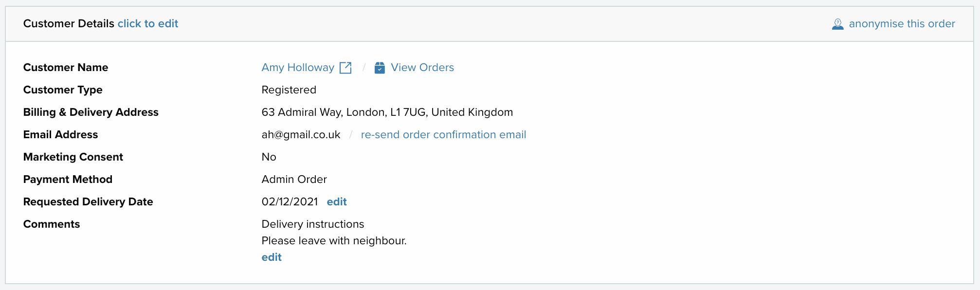The height and width of the screenshot is (290, 980).
Task: Click the Registered customer type value
Action: pyautogui.click(x=289, y=90)
